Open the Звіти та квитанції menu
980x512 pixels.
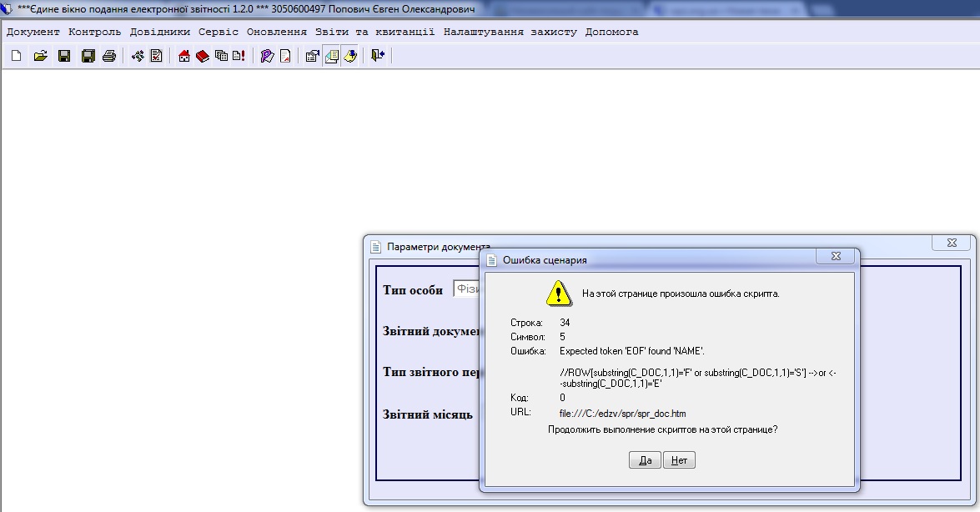click(374, 32)
